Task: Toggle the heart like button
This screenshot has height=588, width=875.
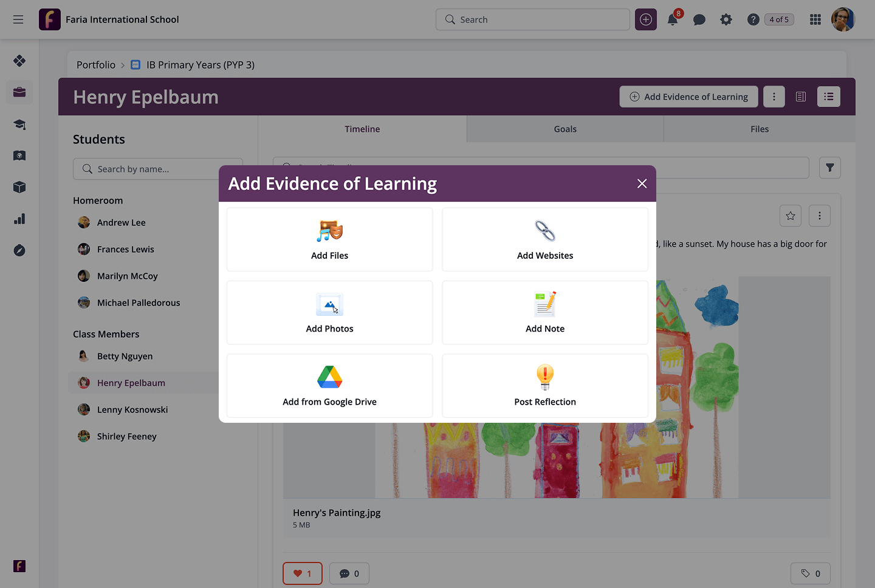Action: pos(303,573)
